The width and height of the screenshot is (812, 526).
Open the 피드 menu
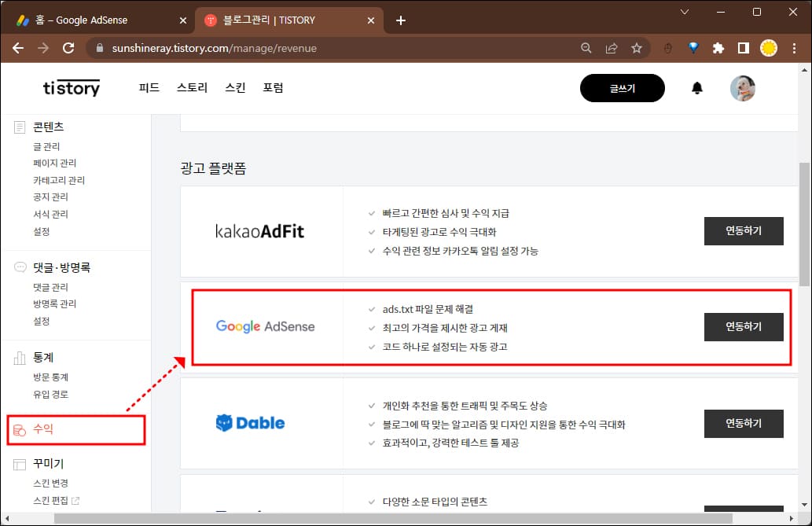point(149,87)
